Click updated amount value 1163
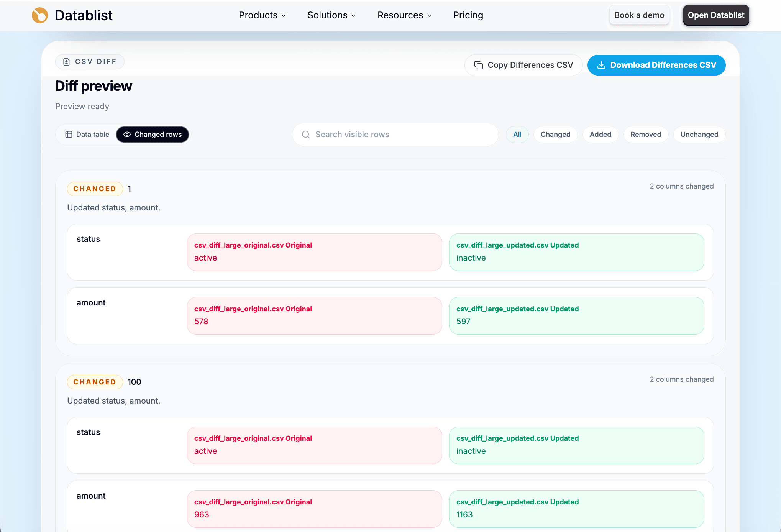The width and height of the screenshot is (781, 532). [x=464, y=515]
